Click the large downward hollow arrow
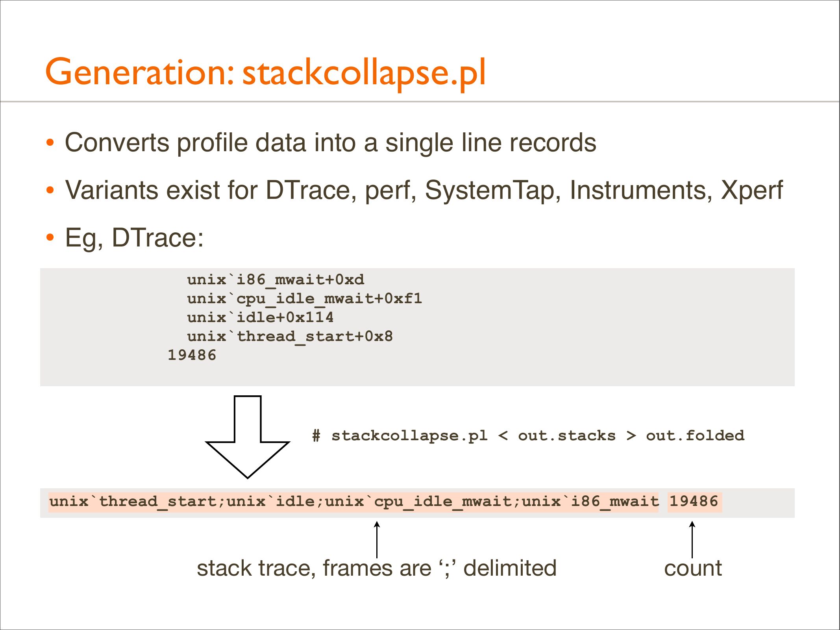This screenshot has height=630, width=840. pyautogui.click(x=248, y=437)
